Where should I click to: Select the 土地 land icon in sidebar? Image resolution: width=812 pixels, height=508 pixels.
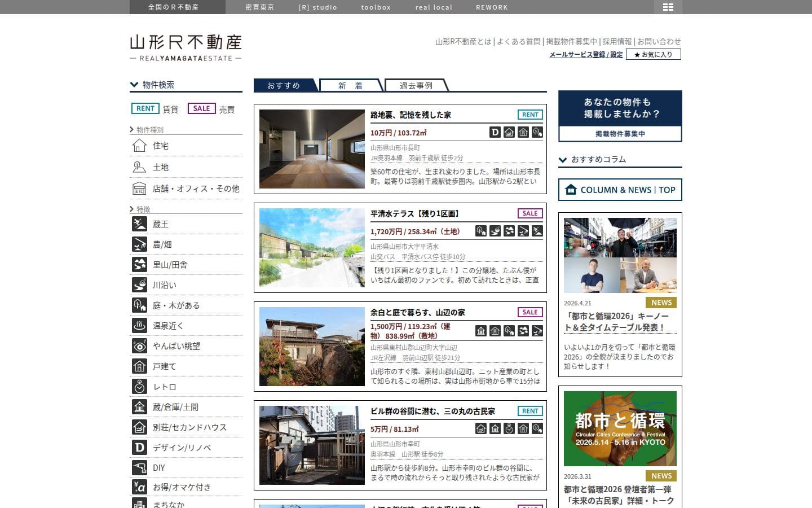(139, 167)
